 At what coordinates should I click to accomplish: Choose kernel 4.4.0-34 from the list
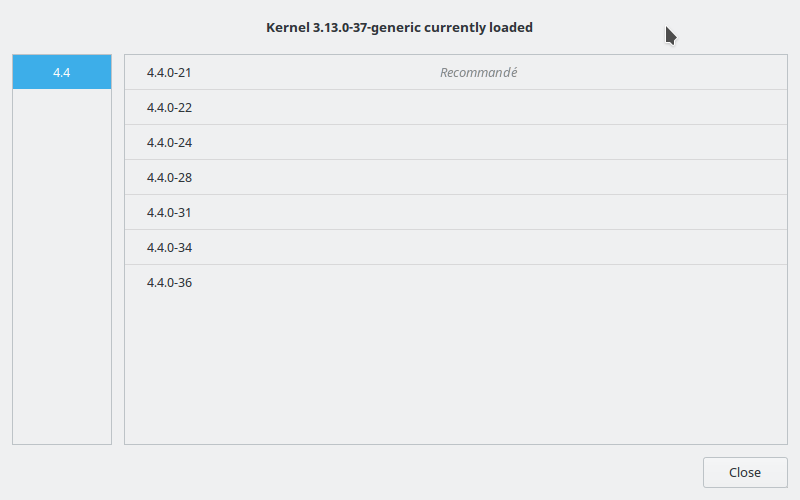pos(456,247)
